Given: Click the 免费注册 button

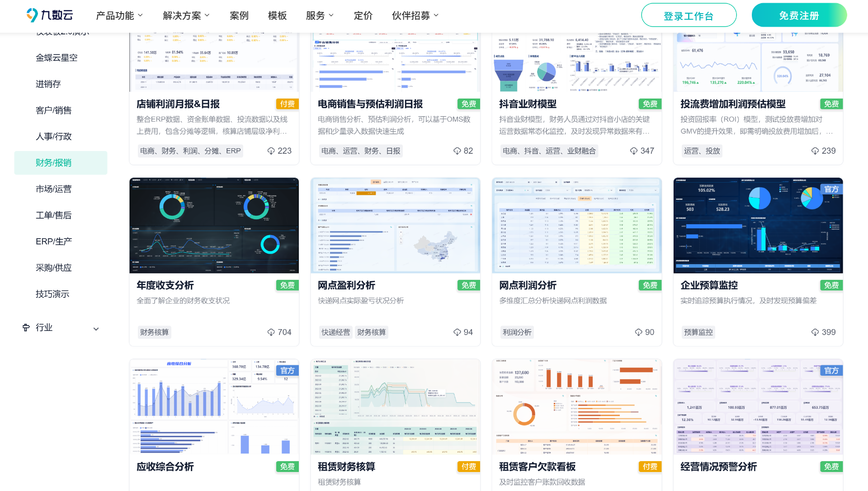Looking at the screenshot, I should click(x=799, y=14).
